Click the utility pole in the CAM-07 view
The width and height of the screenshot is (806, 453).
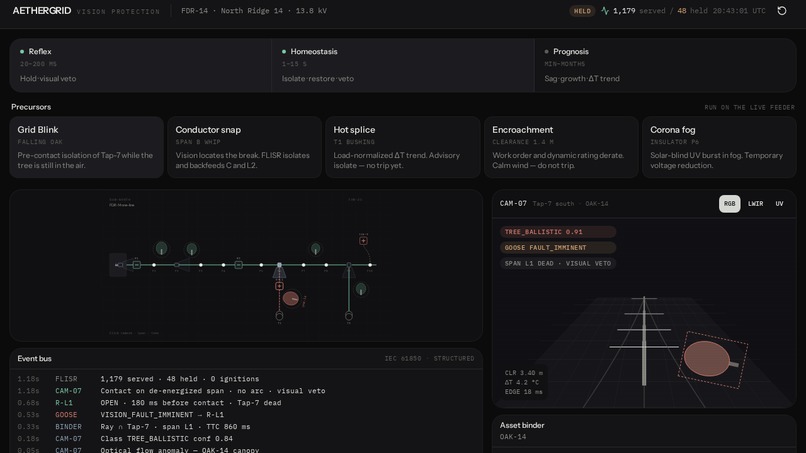644,341
